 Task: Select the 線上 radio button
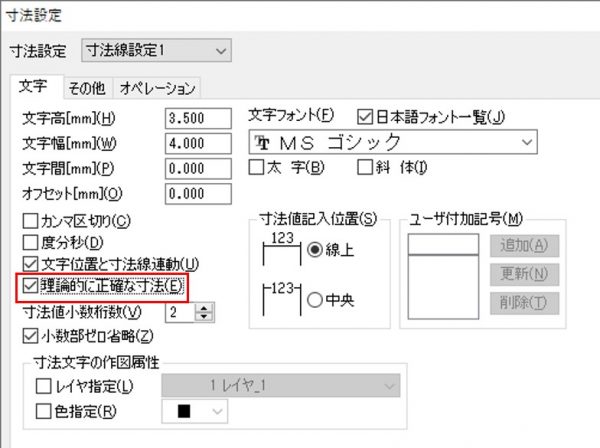315,250
